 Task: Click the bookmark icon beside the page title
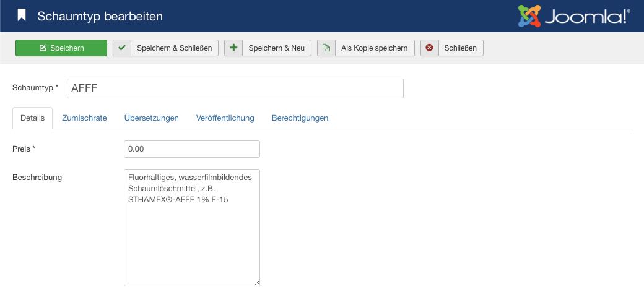[22, 15]
